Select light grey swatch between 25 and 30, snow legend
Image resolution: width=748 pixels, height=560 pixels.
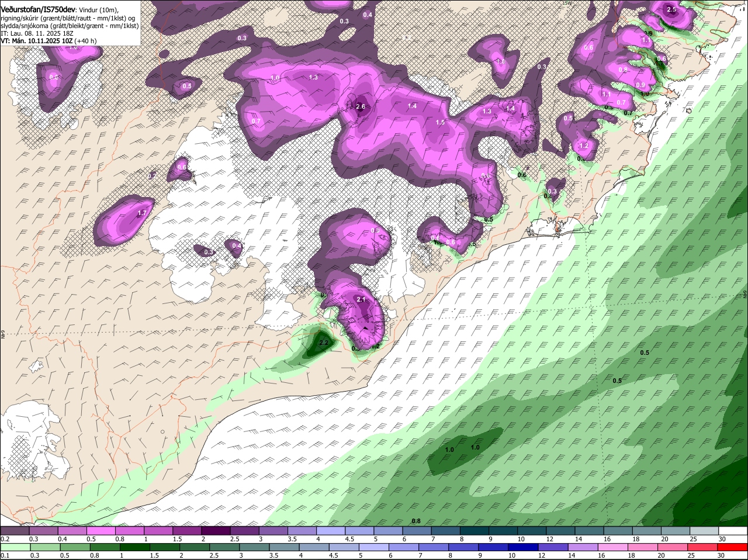705,531
